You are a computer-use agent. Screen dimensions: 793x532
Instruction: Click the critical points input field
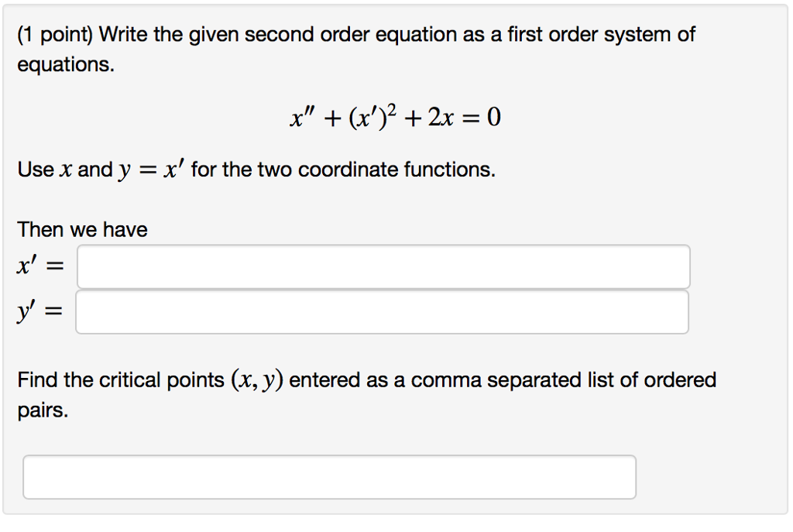329,476
